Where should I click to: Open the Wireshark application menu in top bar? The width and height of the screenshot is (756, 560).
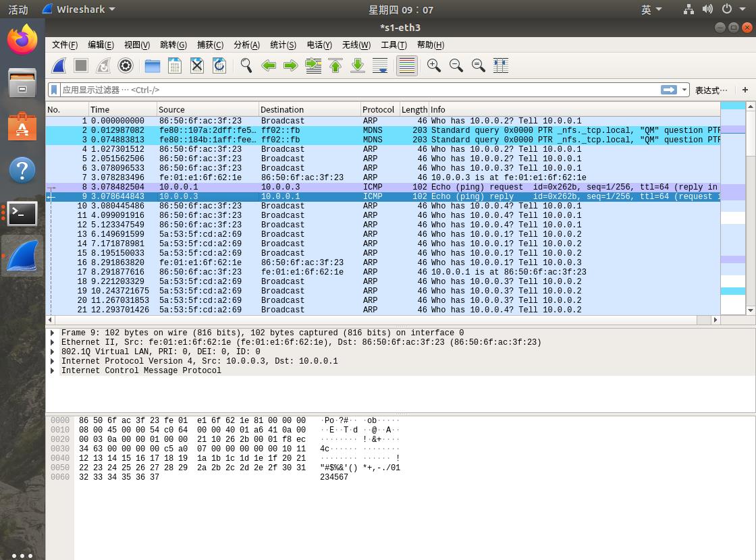[x=80, y=9]
